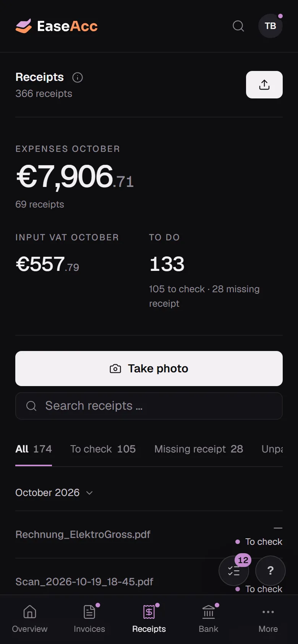Open the search magnifier in header
The image size is (298, 644).
pyautogui.click(x=238, y=26)
